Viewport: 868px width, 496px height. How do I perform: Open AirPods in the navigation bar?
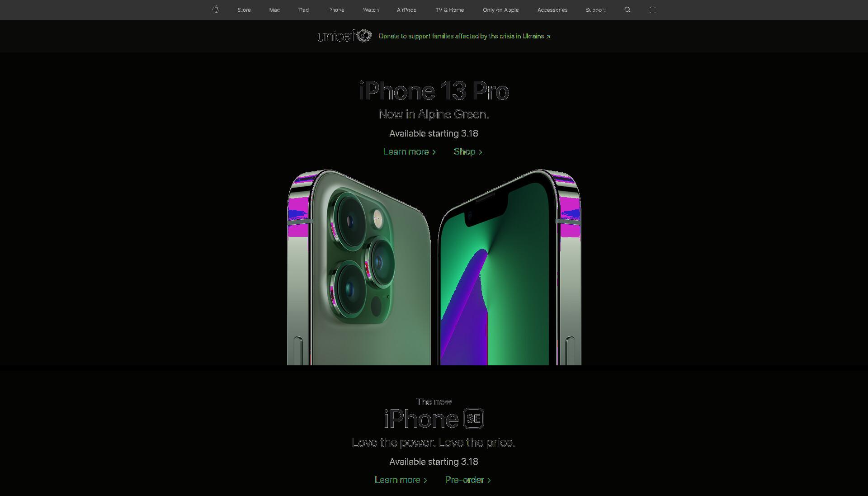coord(406,10)
